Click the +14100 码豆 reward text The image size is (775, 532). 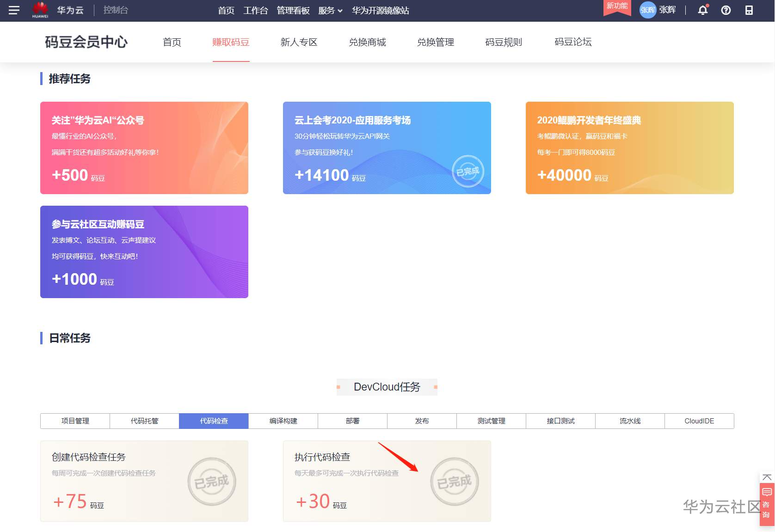click(x=330, y=176)
